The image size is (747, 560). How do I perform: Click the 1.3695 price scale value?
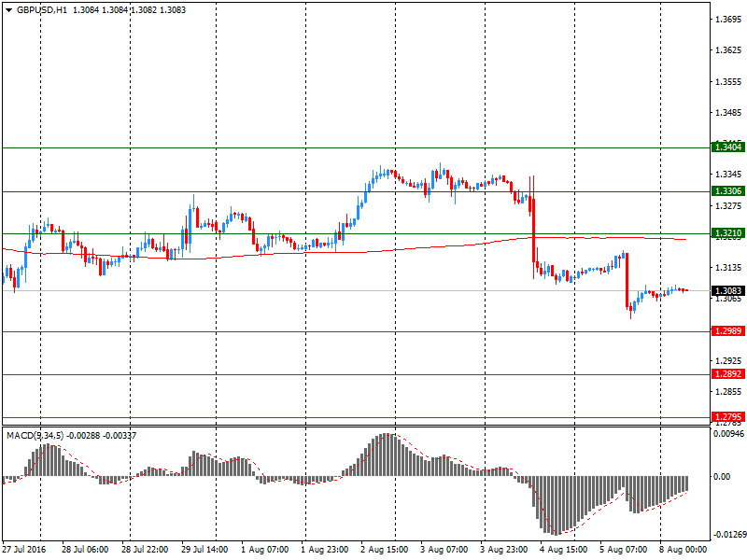click(728, 19)
